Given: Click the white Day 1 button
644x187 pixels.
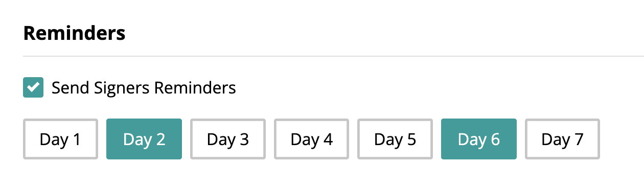Looking at the screenshot, I should point(60,139).
